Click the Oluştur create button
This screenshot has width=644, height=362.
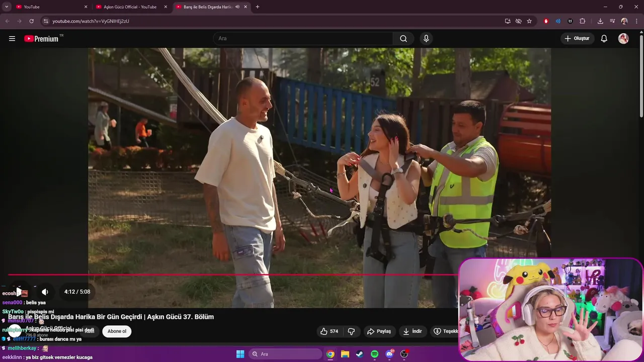pyautogui.click(x=577, y=39)
